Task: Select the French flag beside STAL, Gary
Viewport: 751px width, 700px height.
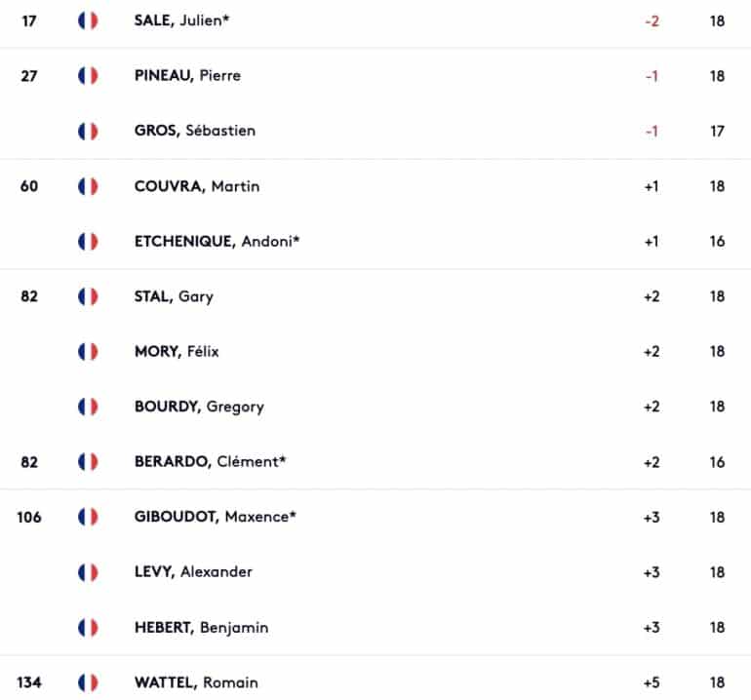Action: [x=88, y=296]
